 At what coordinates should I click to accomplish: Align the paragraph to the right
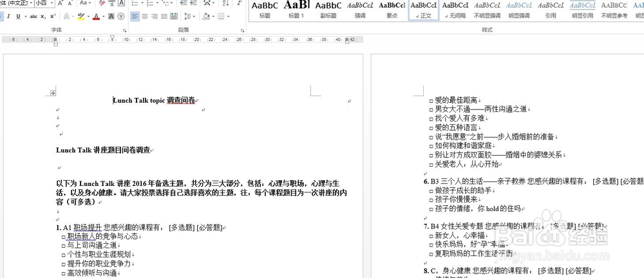coord(155,17)
